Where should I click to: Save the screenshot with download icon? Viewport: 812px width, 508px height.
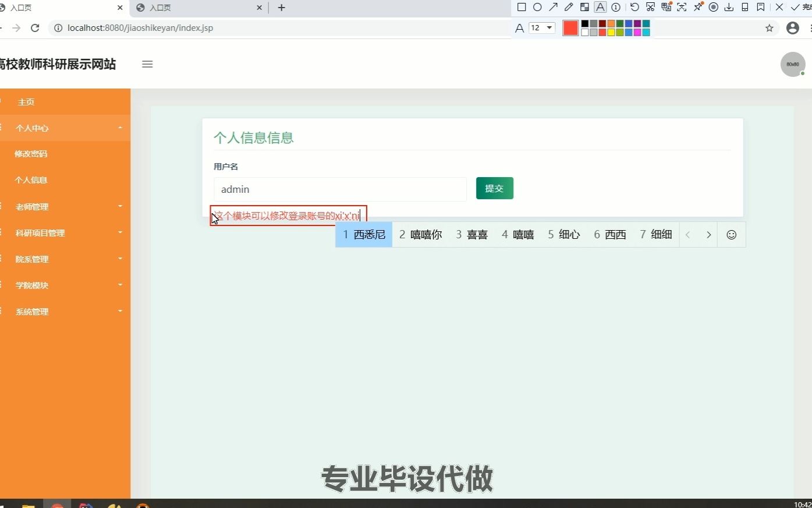[729, 8]
